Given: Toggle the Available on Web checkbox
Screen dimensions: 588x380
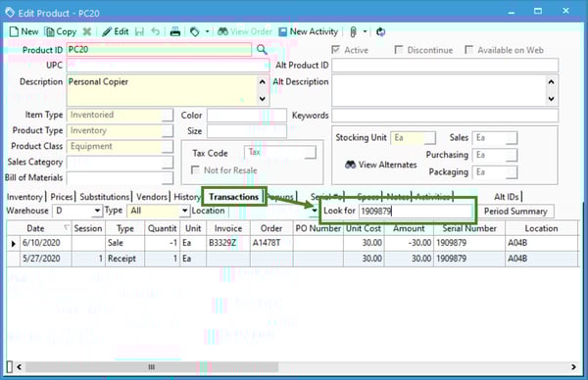Looking at the screenshot, I should click(x=468, y=50).
